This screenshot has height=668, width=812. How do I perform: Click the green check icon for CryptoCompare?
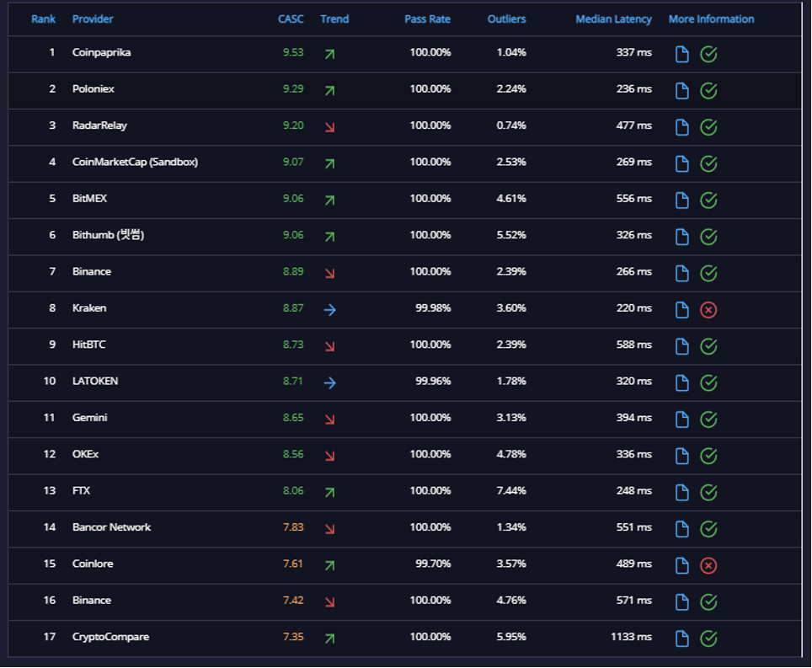708,638
